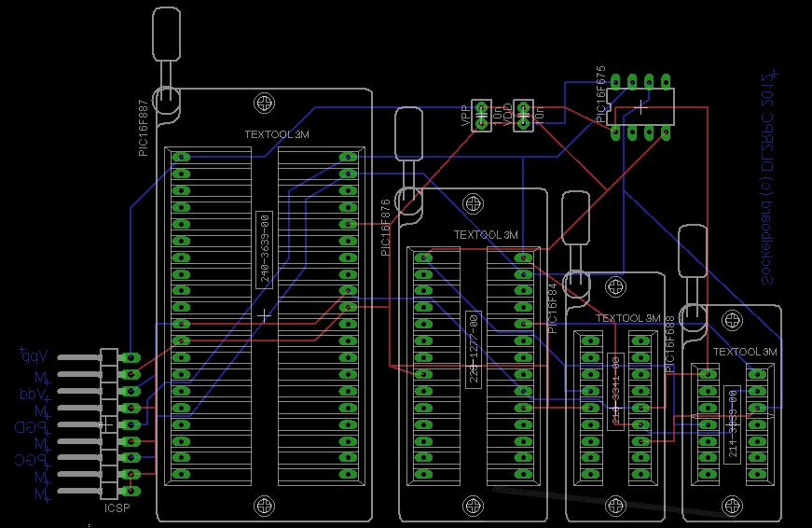Image resolution: width=812 pixels, height=528 pixels.
Task: Select the PIC16F887 socket label
Action: (x=144, y=128)
